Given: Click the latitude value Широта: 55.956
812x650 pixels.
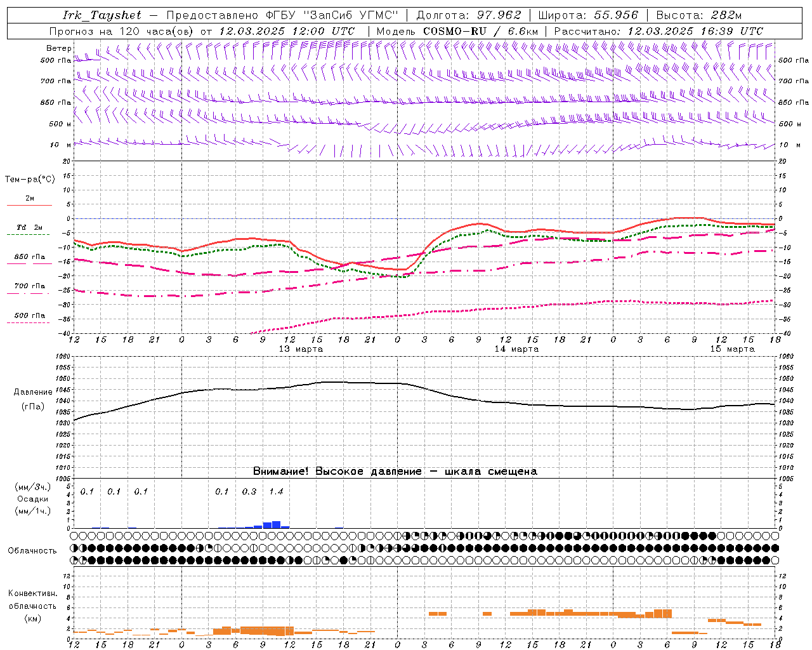Looking at the screenshot, I should pos(588,15).
